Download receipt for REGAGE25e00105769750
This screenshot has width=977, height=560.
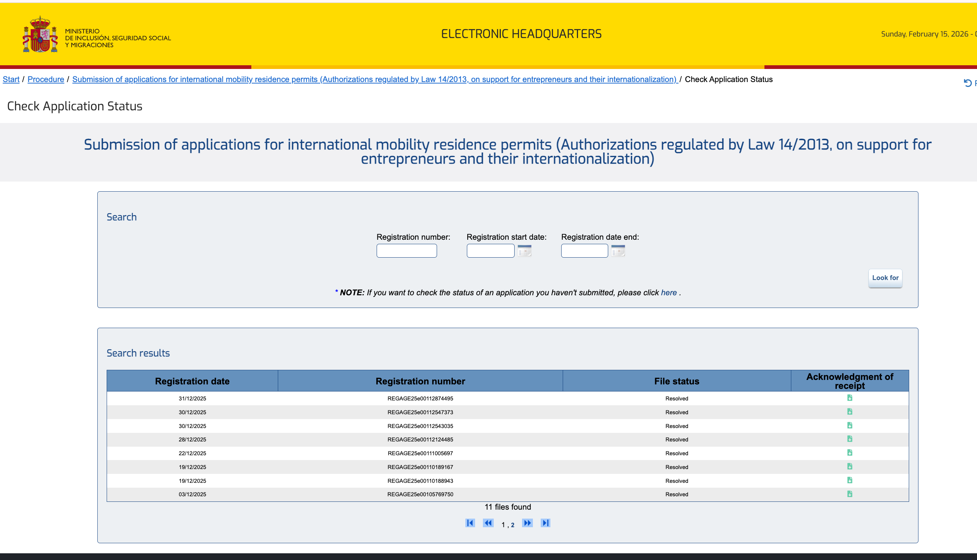pyautogui.click(x=849, y=494)
